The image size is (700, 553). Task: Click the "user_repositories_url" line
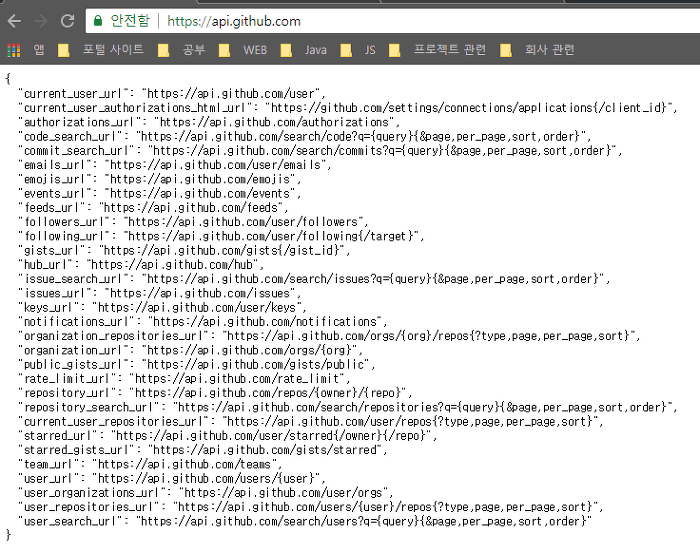(x=311, y=507)
